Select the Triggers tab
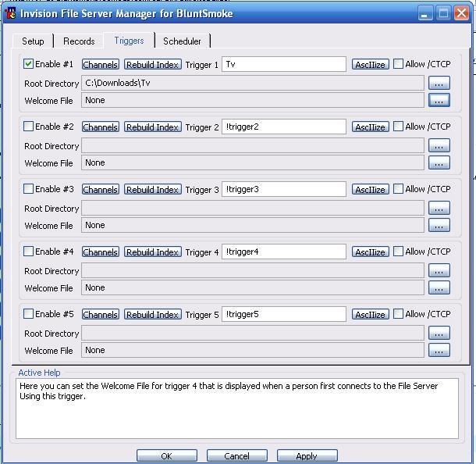This screenshot has width=476, height=464. pos(129,41)
